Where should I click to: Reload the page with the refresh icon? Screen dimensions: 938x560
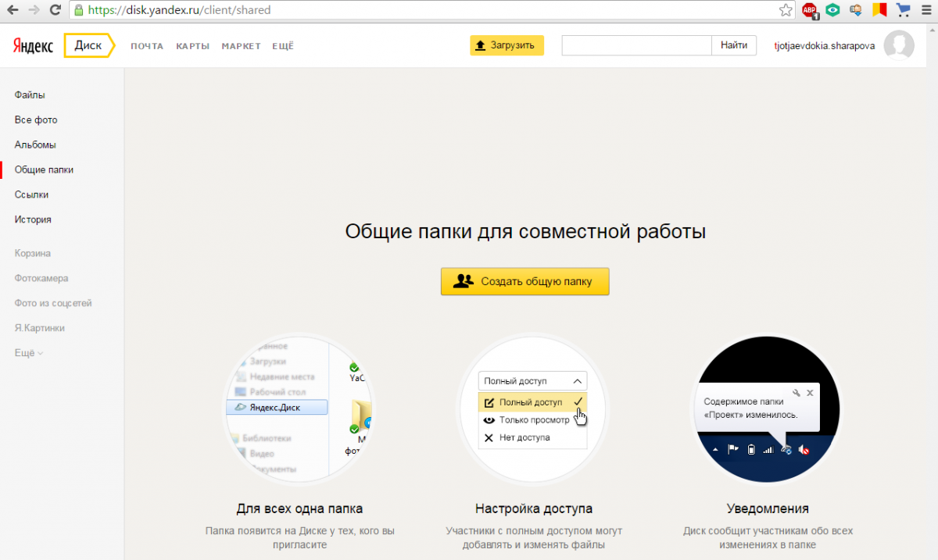[55, 10]
